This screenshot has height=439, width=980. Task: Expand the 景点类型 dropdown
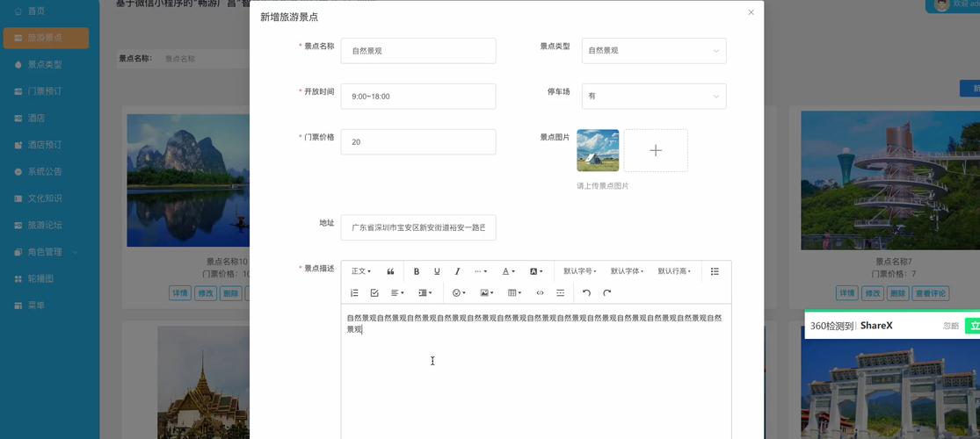[654, 51]
